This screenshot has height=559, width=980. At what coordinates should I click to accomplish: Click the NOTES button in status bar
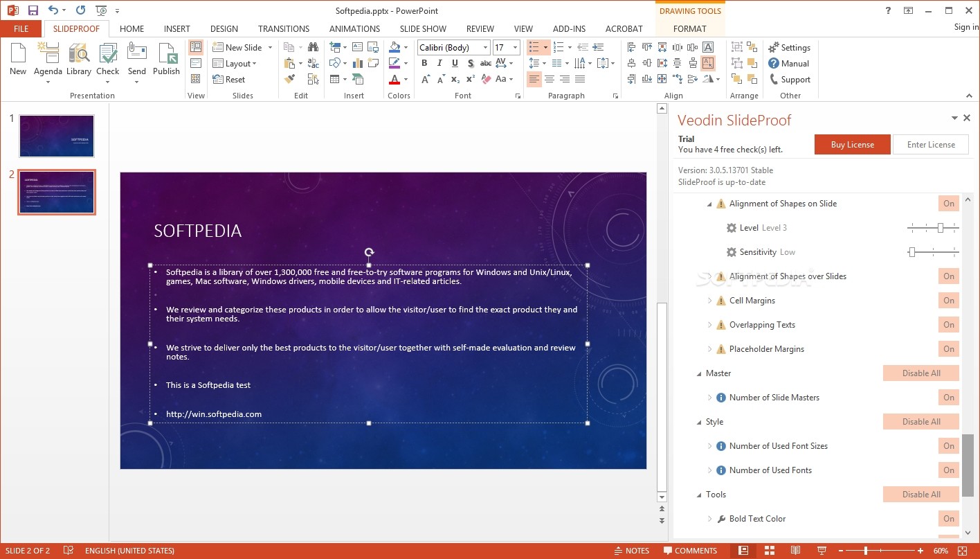pos(631,551)
